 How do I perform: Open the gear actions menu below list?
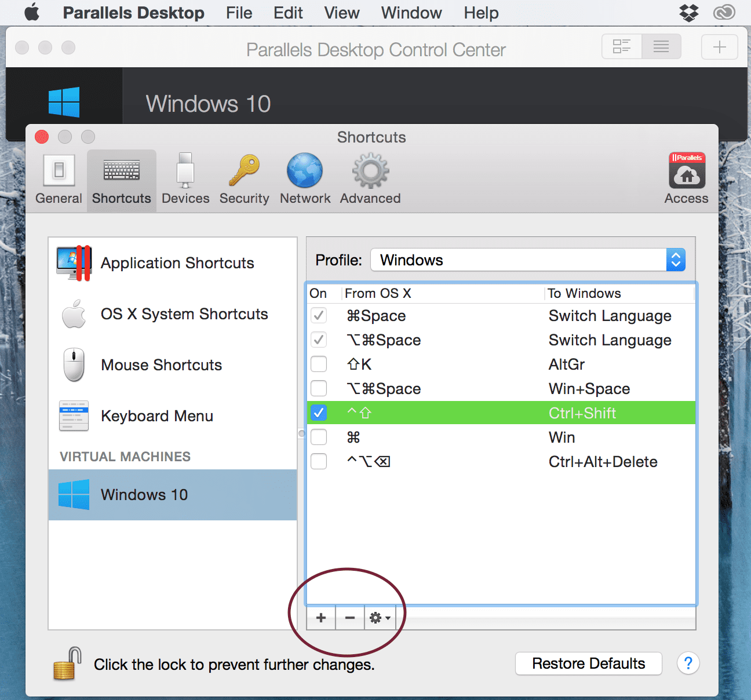coord(380,618)
